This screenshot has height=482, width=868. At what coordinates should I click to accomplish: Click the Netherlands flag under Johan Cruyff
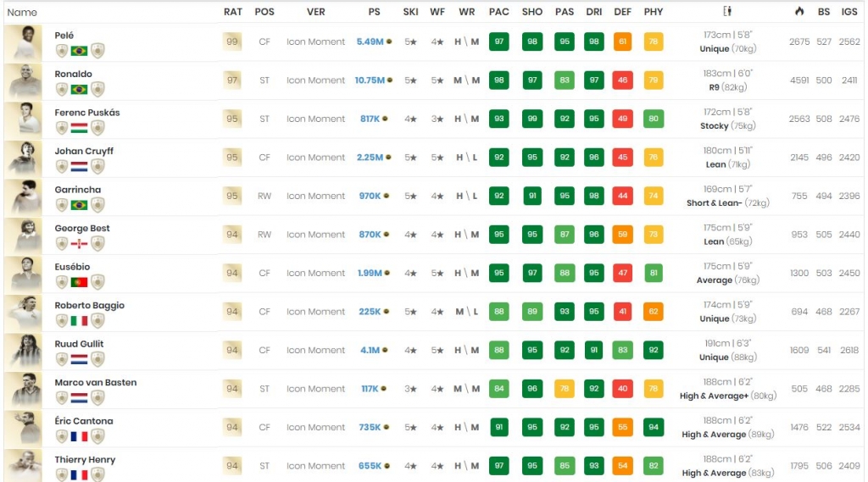pos(79,167)
